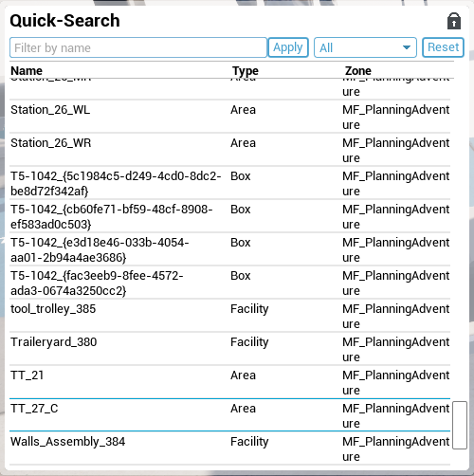This screenshot has height=476, width=474.
Task: Click the results list scrollbar thumb
Action: click(460, 425)
